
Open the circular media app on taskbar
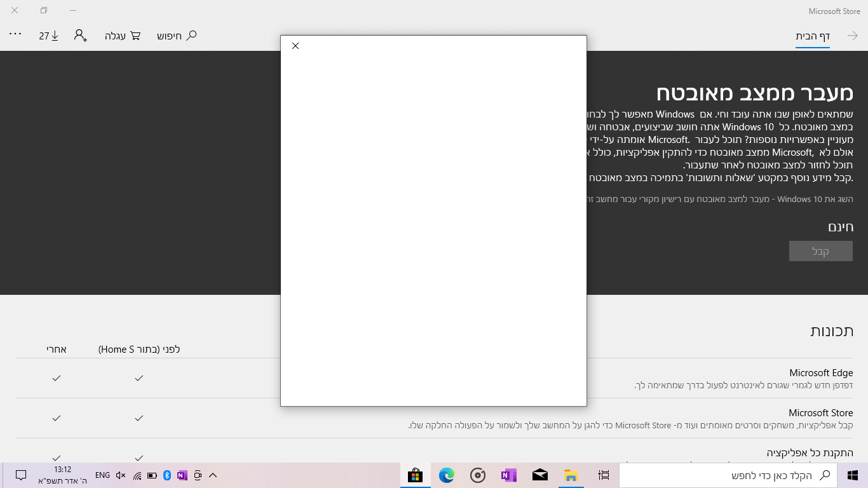478,475
